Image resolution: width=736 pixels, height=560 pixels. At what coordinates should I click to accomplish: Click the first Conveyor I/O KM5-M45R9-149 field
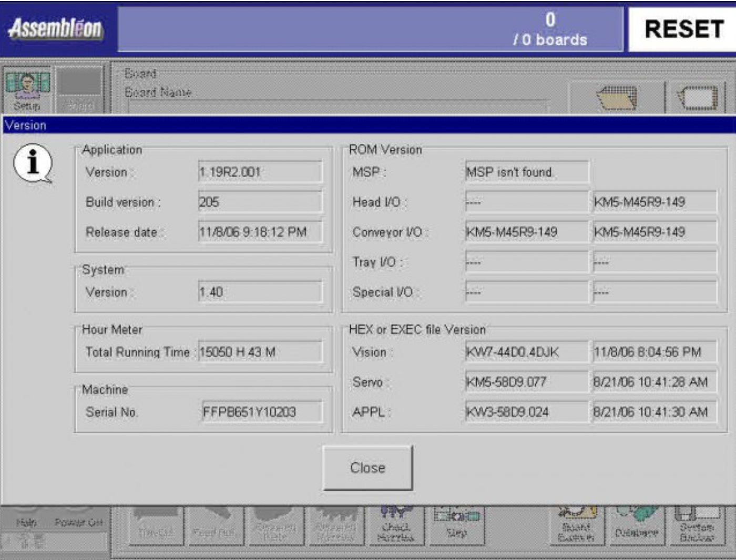[527, 232]
